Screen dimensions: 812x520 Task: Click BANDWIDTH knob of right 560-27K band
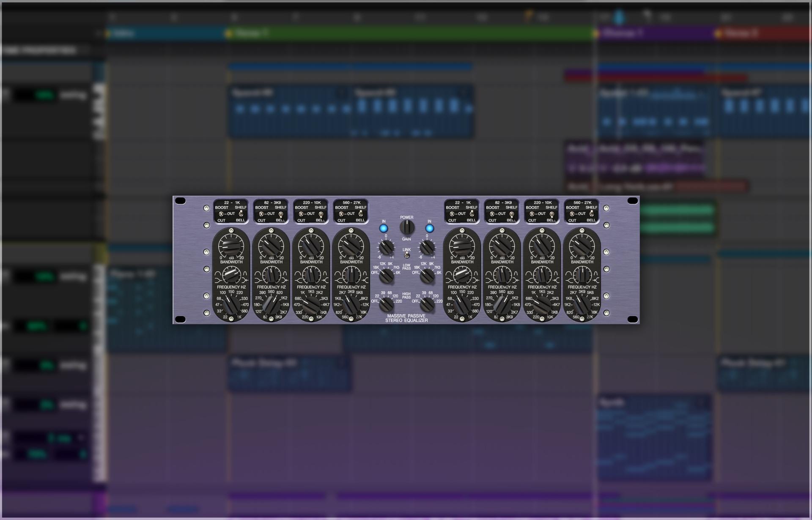point(582,275)
